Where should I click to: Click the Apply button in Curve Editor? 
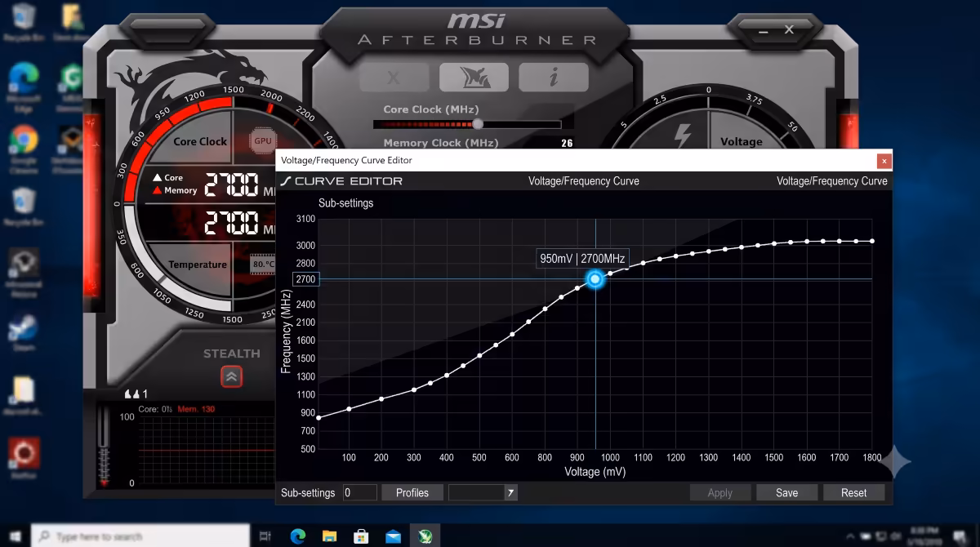(x=719, y=492)
